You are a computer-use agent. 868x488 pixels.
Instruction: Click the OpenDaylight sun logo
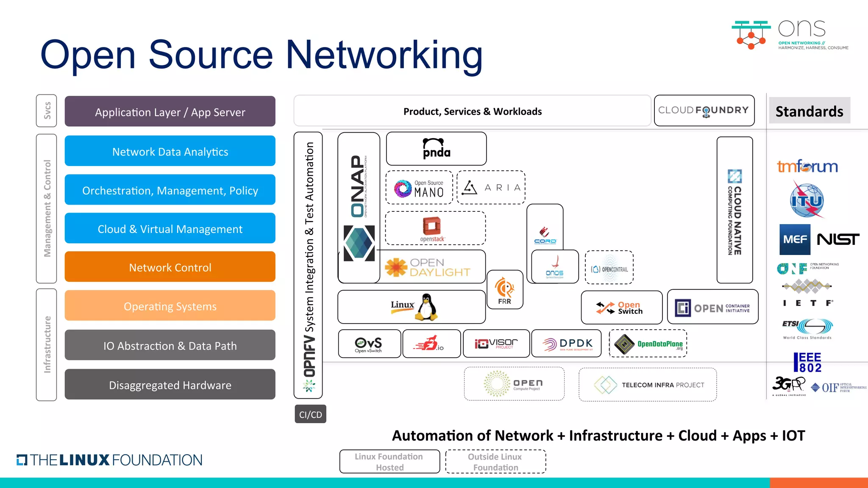pyautogui.click(x=396, y=267)
